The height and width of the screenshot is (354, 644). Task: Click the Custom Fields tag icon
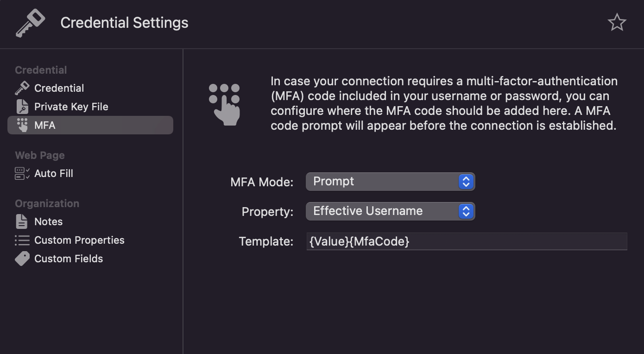[22, 259]
